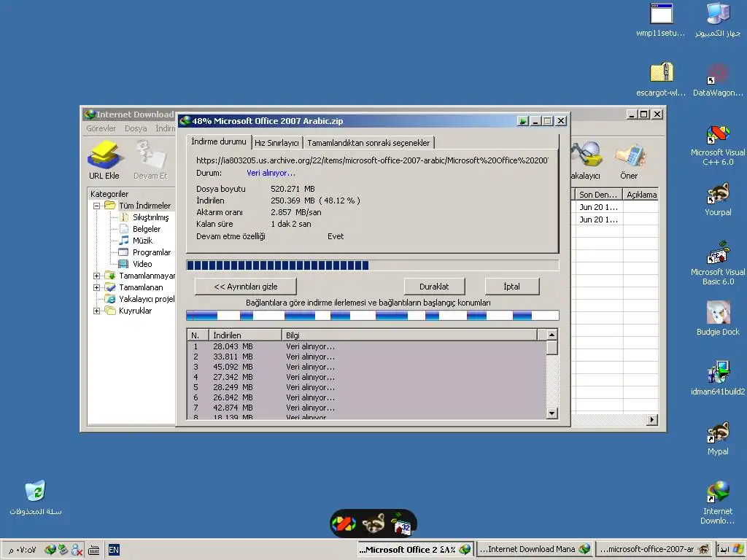Viewport: 747px width, 560px height.
Task: Open the Görevler menu
Action: point(101,128)
